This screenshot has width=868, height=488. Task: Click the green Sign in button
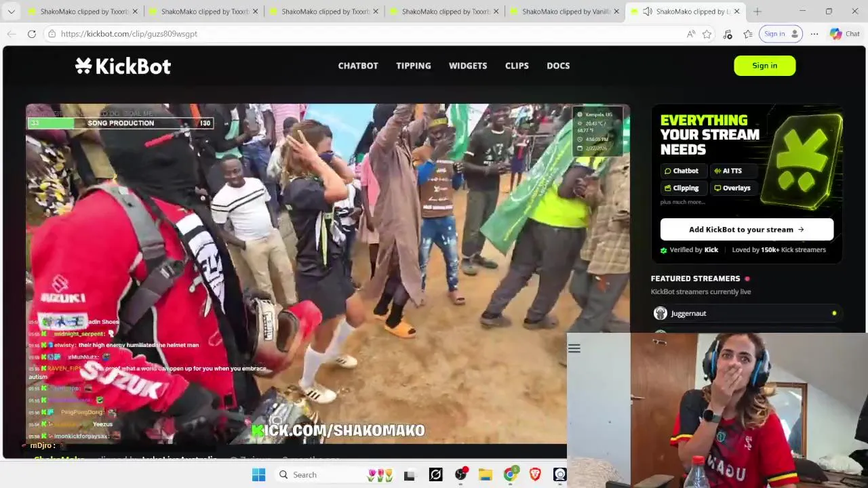pos(764,66)
